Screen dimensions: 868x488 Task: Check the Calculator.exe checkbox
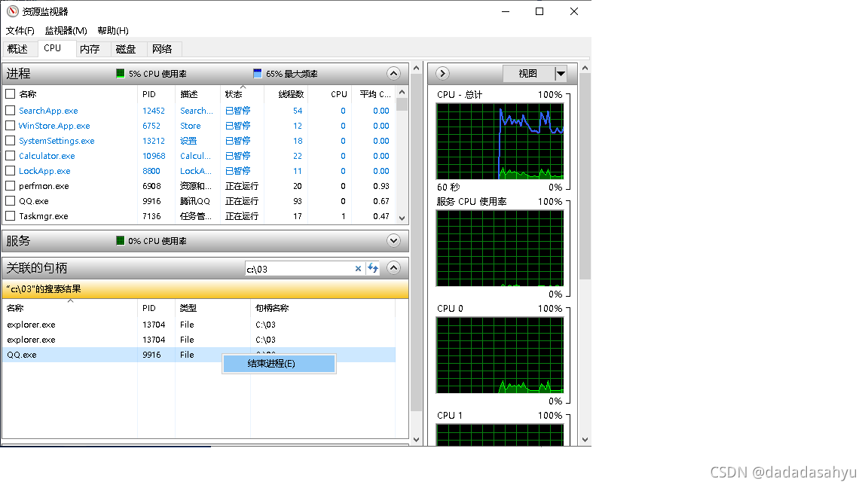coord(10,155)
